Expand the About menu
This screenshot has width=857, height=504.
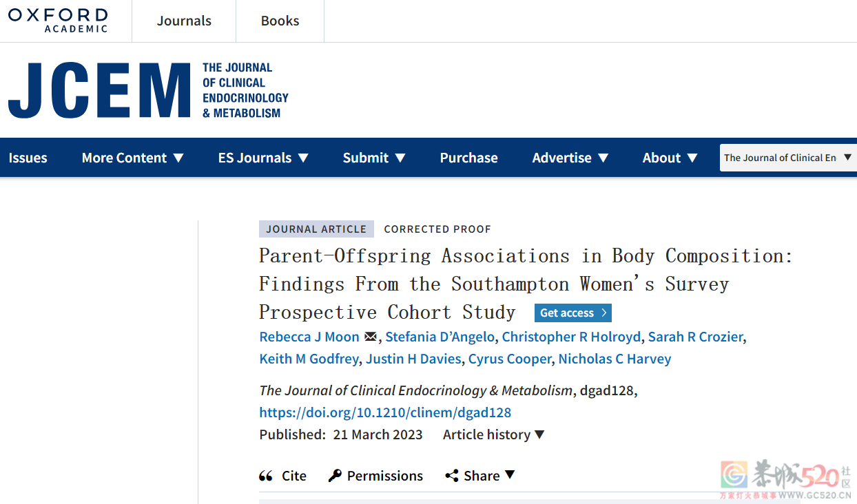670,158
